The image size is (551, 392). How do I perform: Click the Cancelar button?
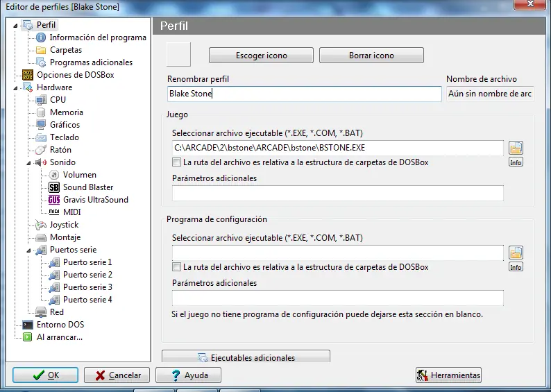pos(117,375)
